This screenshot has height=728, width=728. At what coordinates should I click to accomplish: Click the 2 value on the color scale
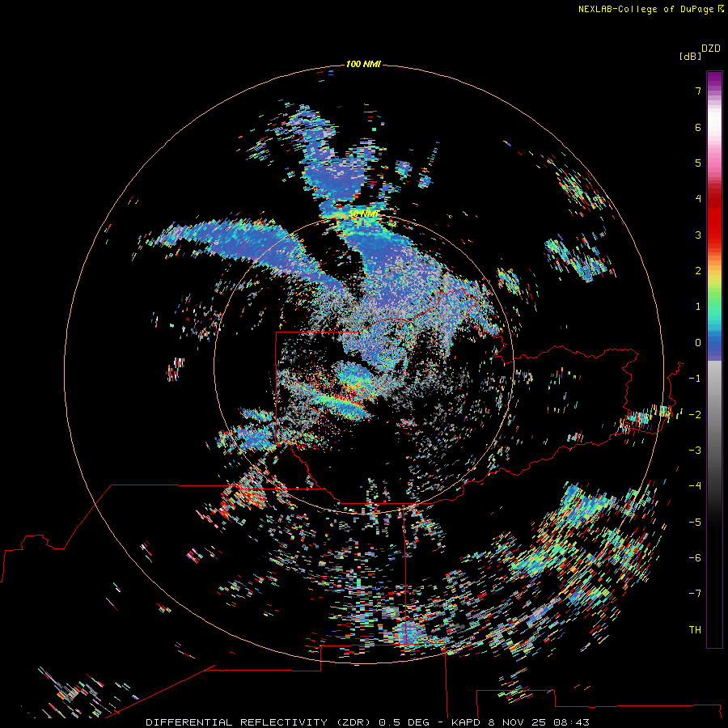click(x=698, y=271)
